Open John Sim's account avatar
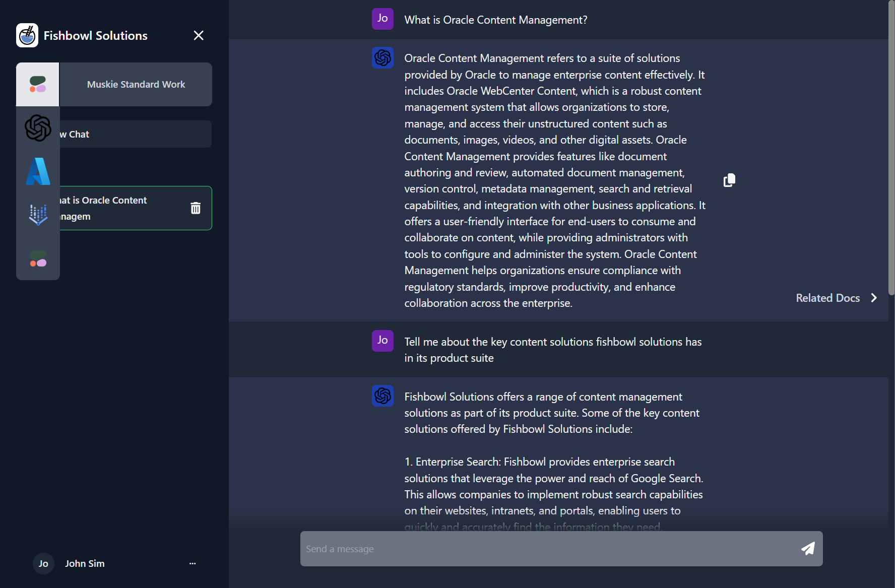 [x=43, y=563]
